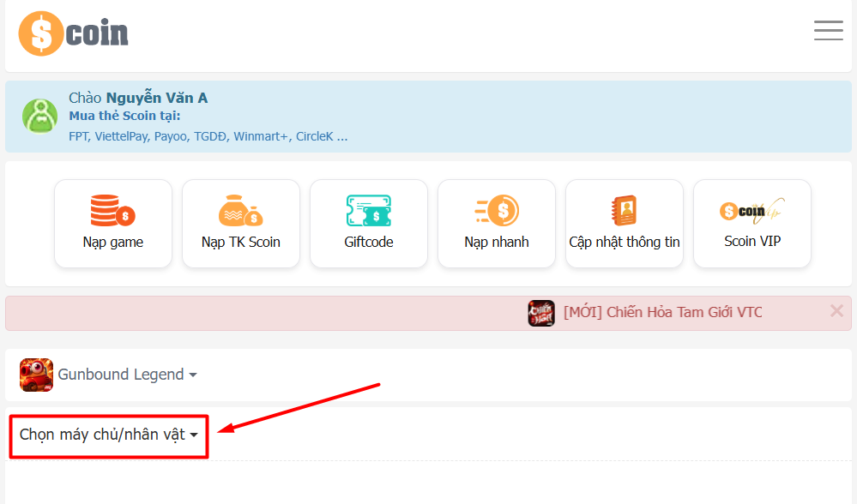
Task: Click the green user avatar icon
Action: tap(39, 116)
